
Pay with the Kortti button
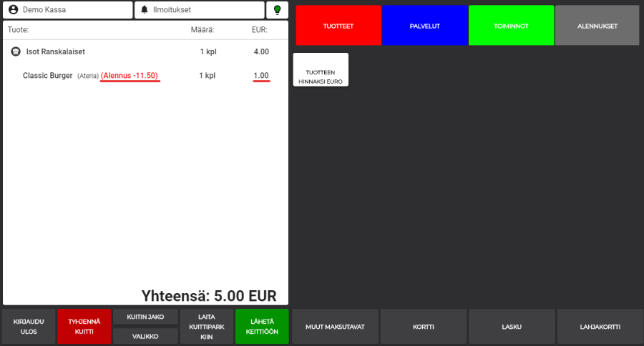[423, 327]
